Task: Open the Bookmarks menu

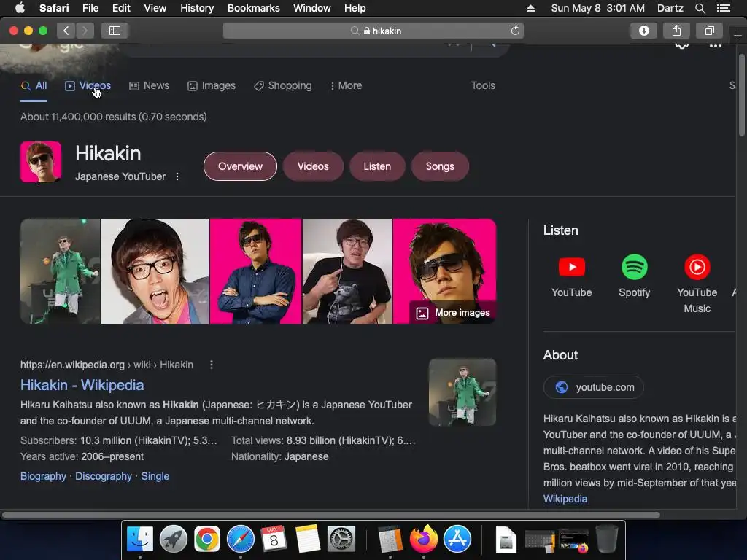Action: tap(253, 8)
